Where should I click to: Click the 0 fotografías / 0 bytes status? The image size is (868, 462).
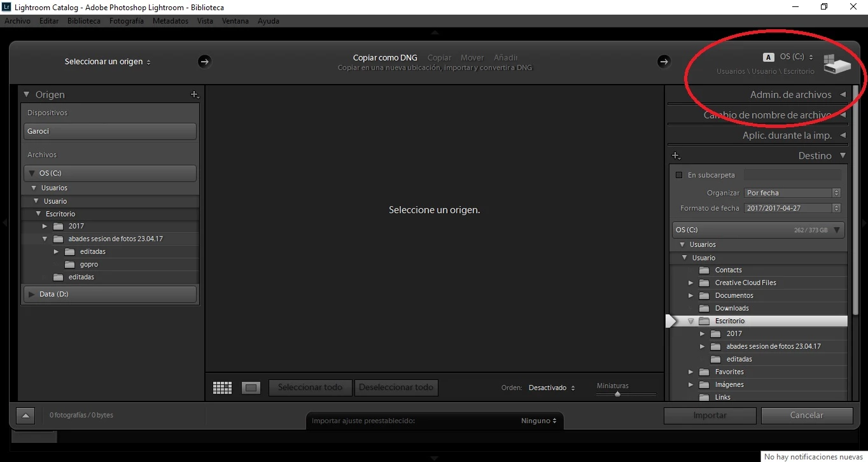(81, 416)
